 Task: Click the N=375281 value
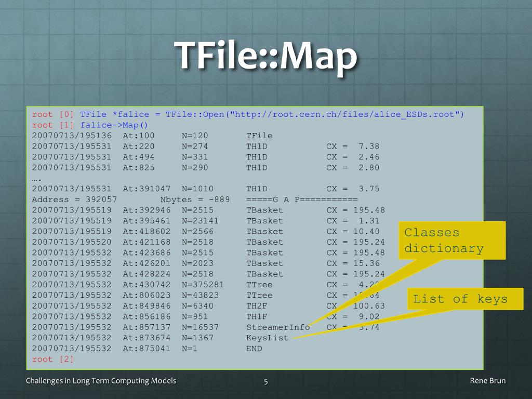click(203, 285)
